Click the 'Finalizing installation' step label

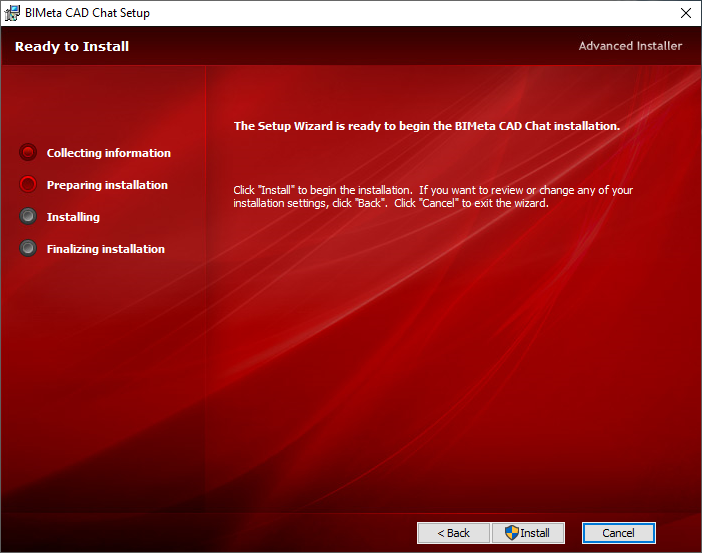(106, 249)
